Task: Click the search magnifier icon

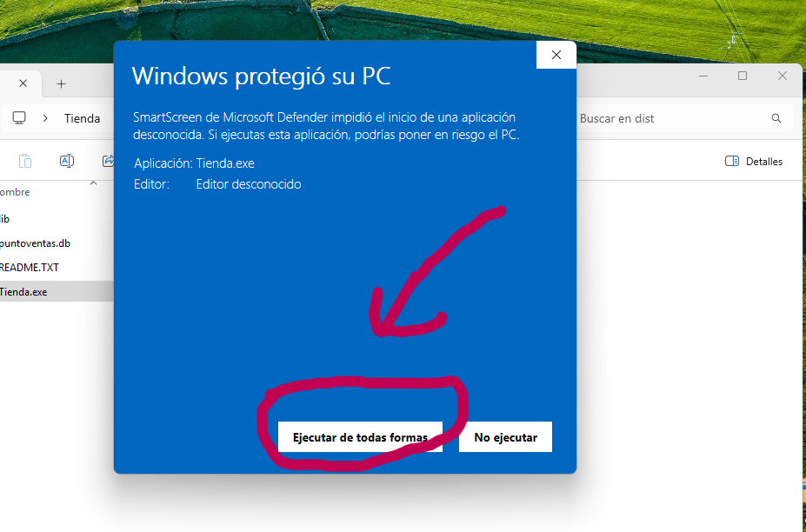Action: pyautogui.click(x=776, y=118)
